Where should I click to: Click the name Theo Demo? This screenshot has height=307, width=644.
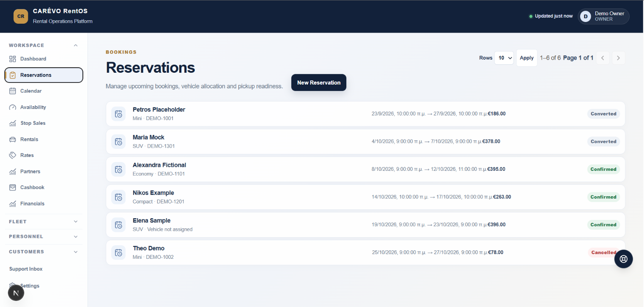(x=148, y=248)
